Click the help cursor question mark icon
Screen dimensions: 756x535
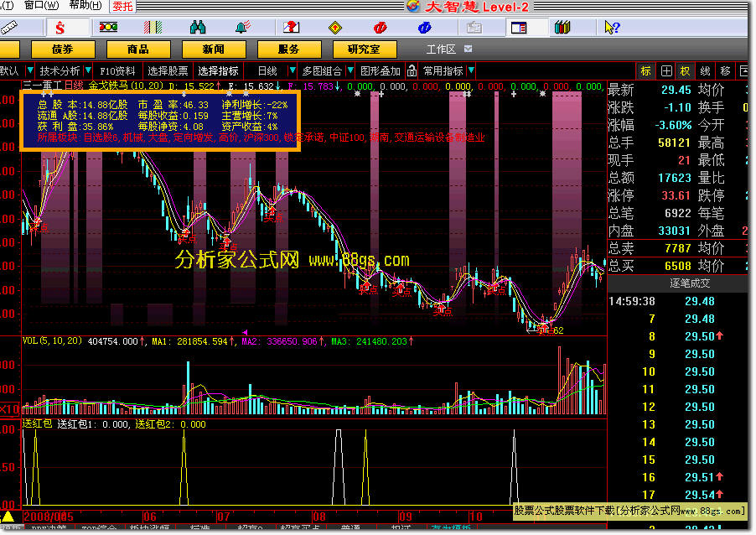click(612, 27)
